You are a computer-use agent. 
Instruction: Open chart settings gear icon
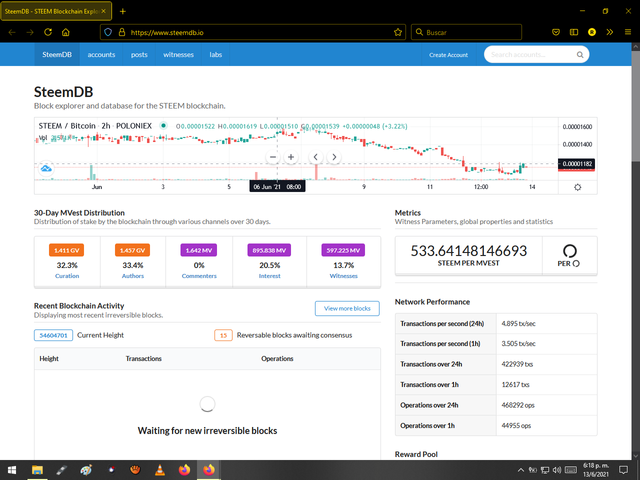[x=577, y=187]
